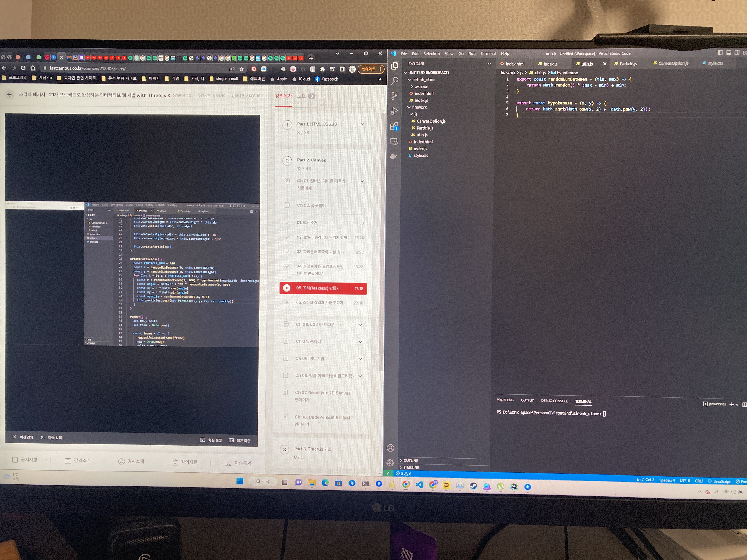Open the Source Control view icon
This screenshot has width=747, height=560.
[x=394, y=96]
